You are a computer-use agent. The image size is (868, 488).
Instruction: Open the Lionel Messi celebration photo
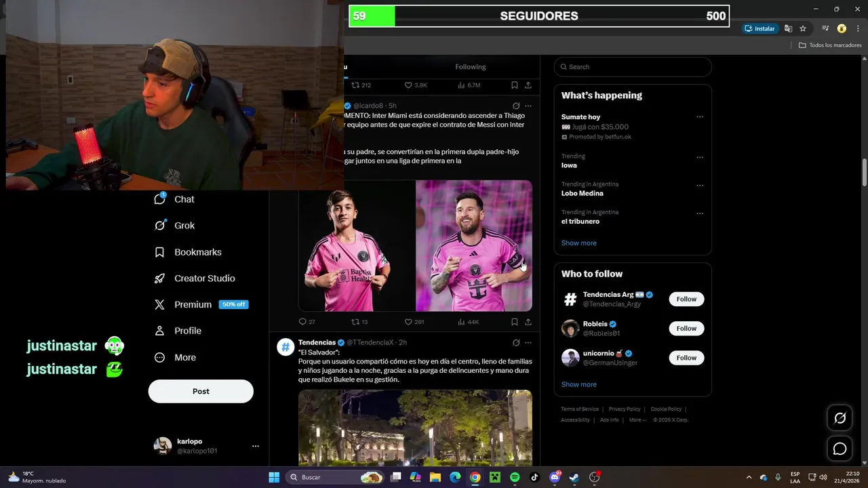click(x=474, y=246)
